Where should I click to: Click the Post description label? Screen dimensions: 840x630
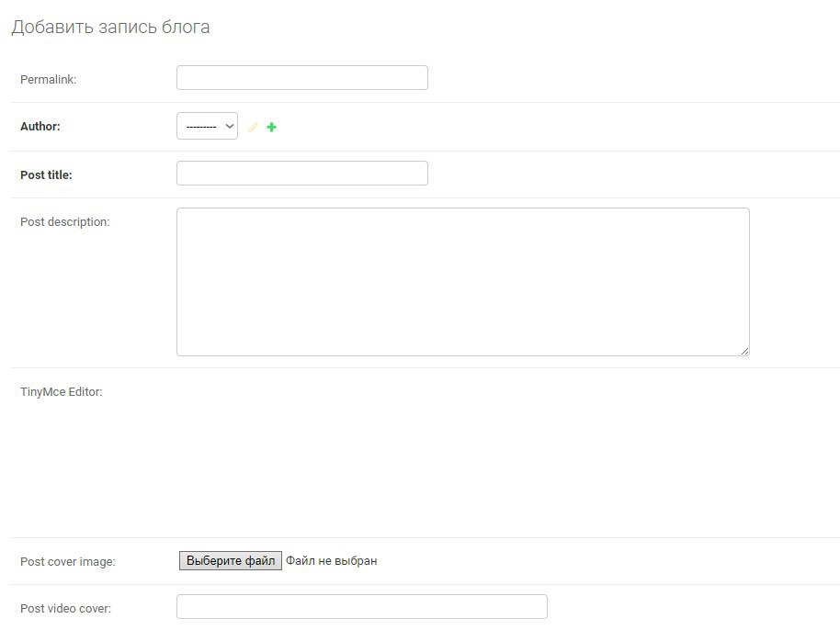click(x=65, y=221)
